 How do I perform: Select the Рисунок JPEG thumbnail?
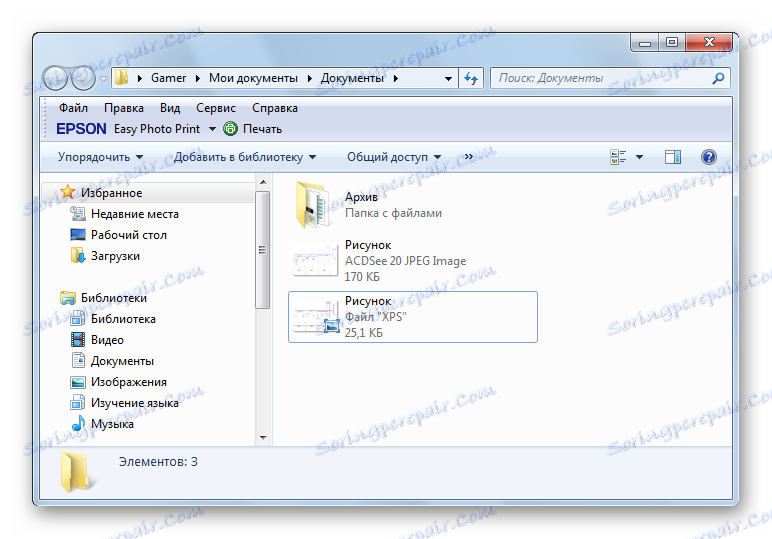pos(315,260)
